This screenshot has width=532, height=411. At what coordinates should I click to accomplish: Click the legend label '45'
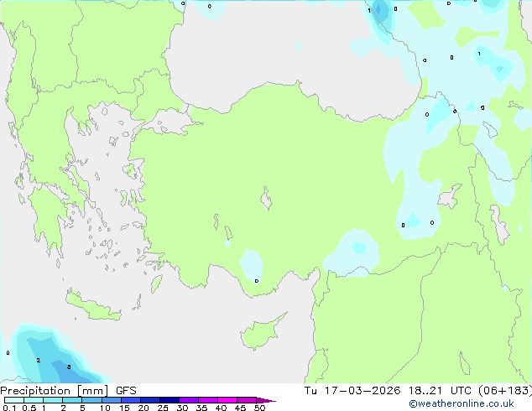(240, 408)
